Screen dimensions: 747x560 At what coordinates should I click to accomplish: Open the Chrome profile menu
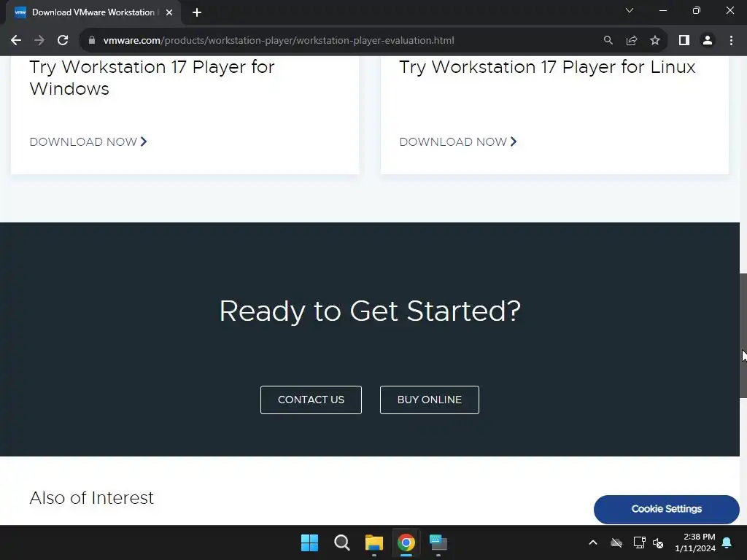708,41
